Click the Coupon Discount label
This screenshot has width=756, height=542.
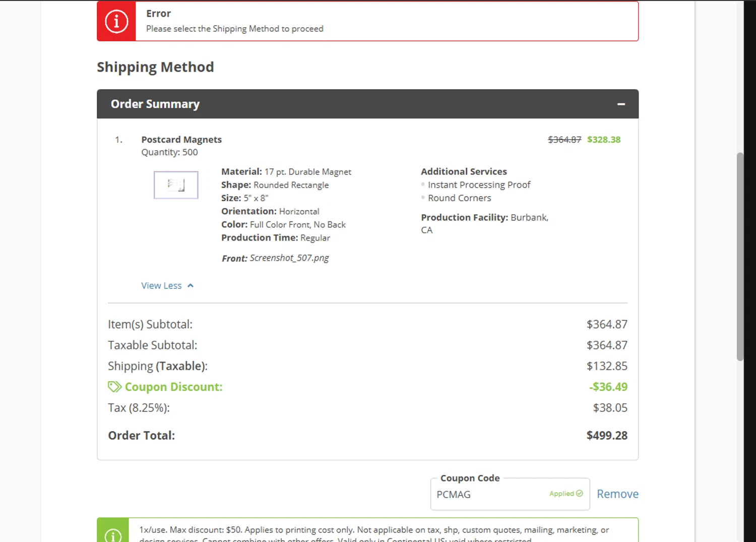pos(173,387)
